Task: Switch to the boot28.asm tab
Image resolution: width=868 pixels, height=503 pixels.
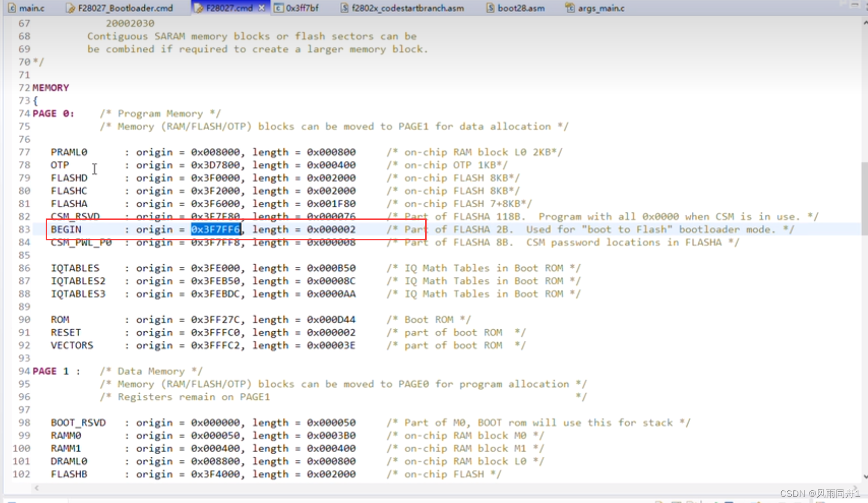Action: (x=515, y=8)
